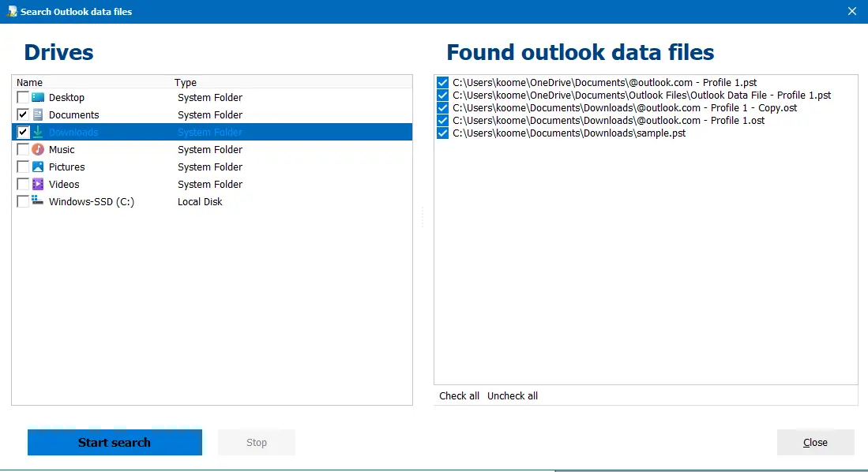Click the Check all link

(459, 395)
